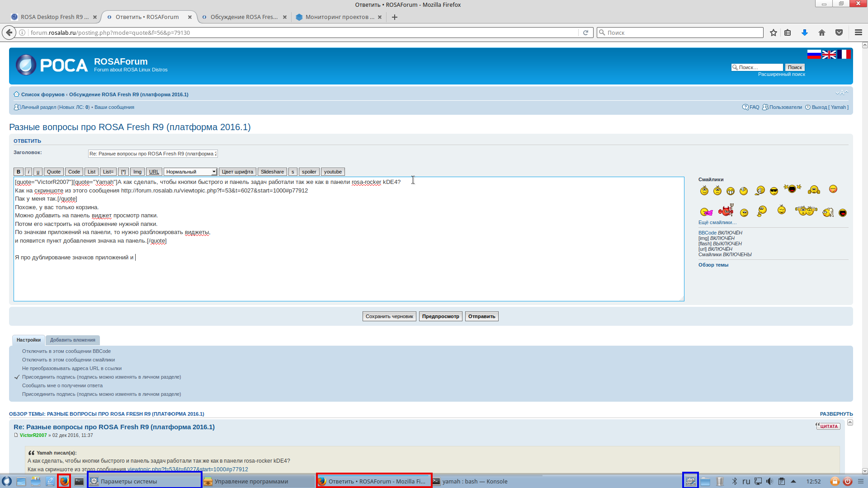Open 'Цвет шрифта' font color picker
The width and height of the screenshot is (868, 488).
(x=237, y=172)
